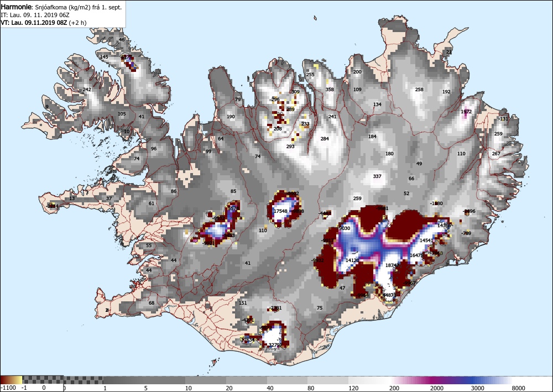Screen dimensions: 553x392
Task: Click the map value 46 at the Westfjords tip
Action: coord(122,40)
